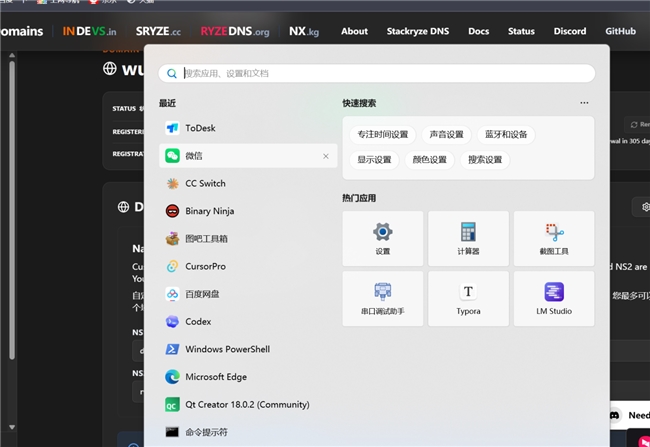The height and width of the screenshot is (447, 650).
Task: Click the magnifier search icon
Action: [x=172, y=73]
